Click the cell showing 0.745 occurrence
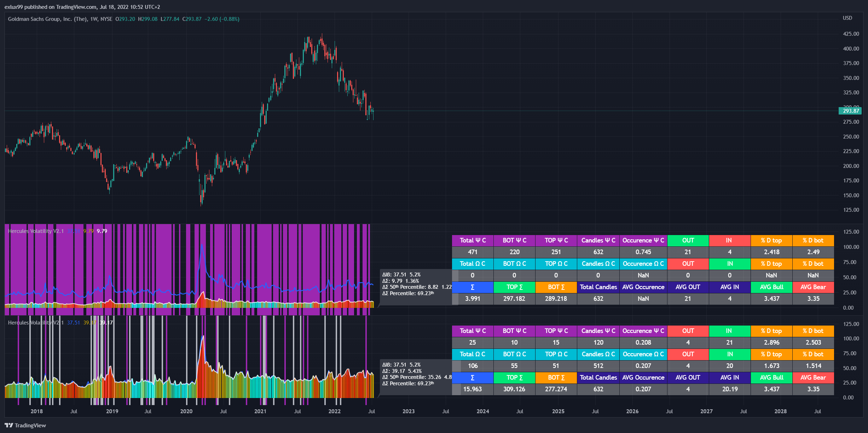The width and height of the screenshot is (868, 433). click(x=643, y=252)
